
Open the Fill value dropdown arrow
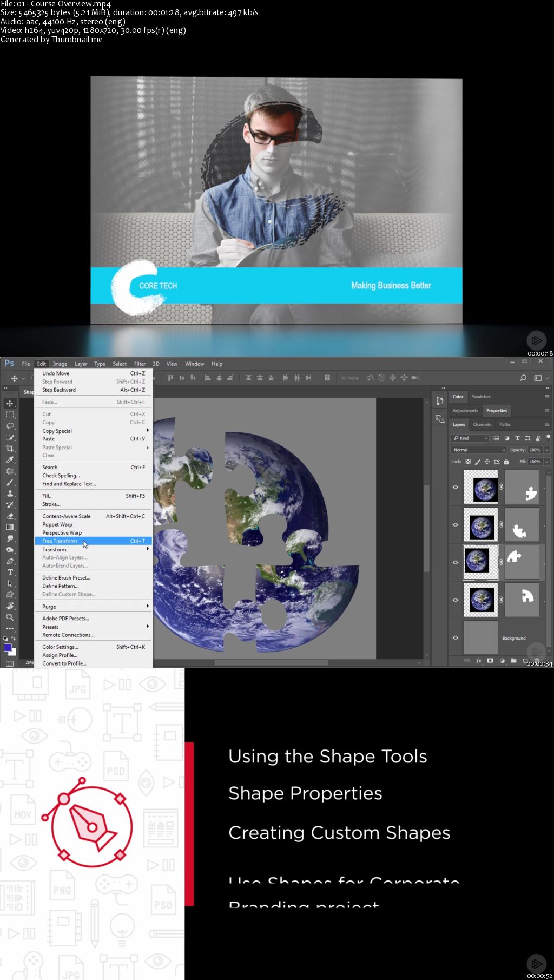point(547,462)
